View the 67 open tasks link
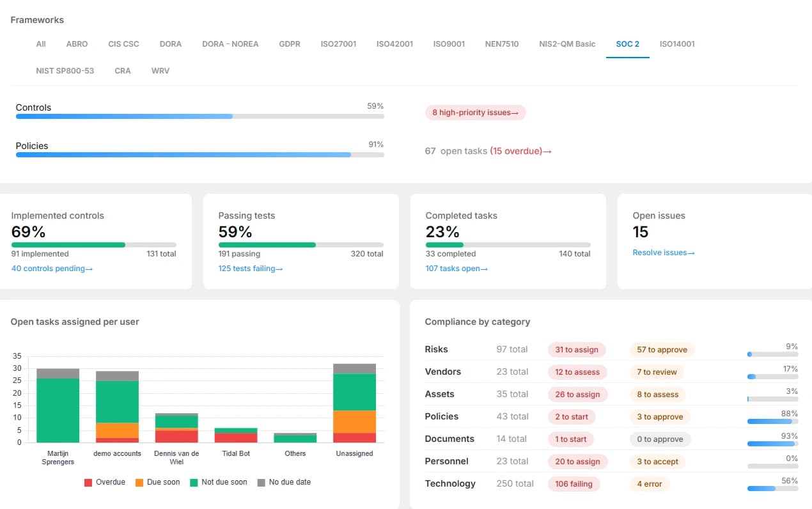Image resolution: width=812 pixels, height=509 pixels. [x=488, y=152]
